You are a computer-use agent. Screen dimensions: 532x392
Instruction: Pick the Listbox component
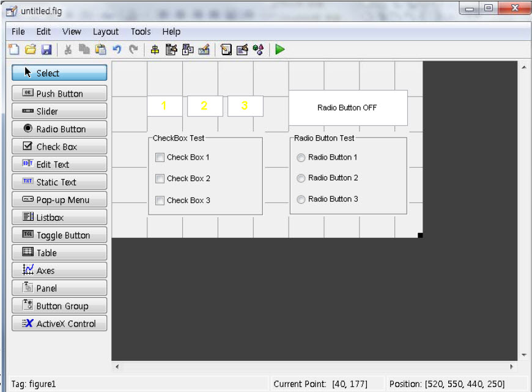59,217
